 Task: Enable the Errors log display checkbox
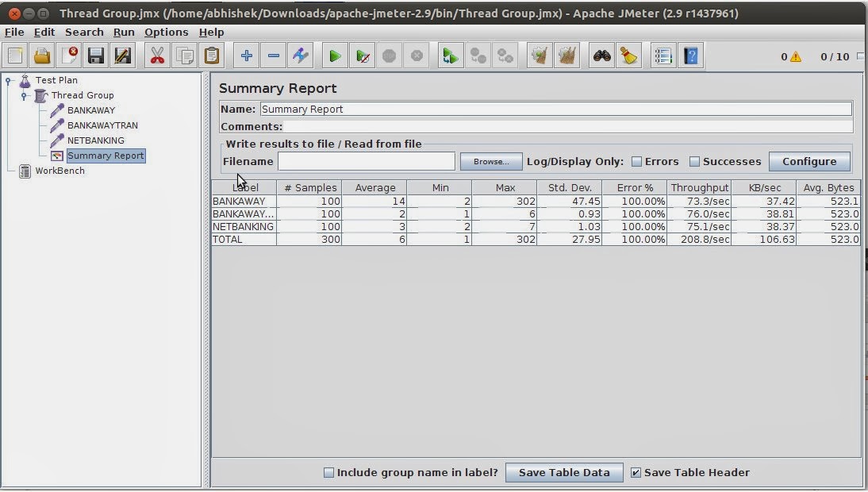coord(636,161)
